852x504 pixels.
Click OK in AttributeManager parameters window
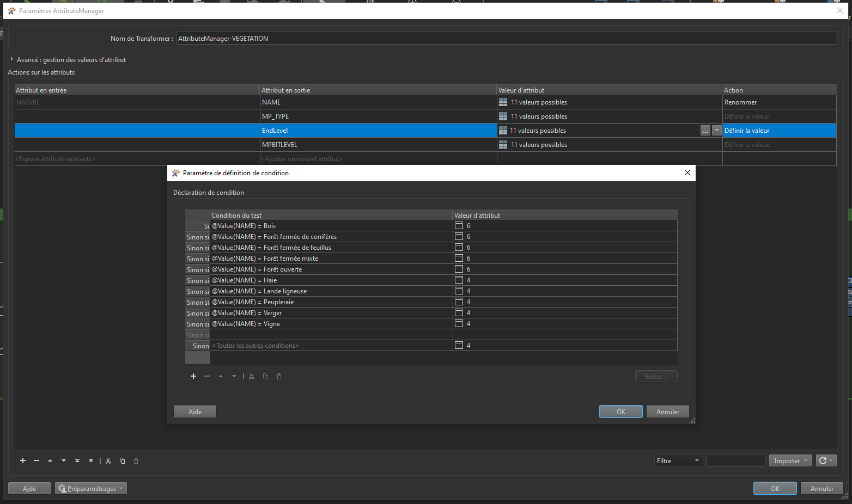point(775,488)
